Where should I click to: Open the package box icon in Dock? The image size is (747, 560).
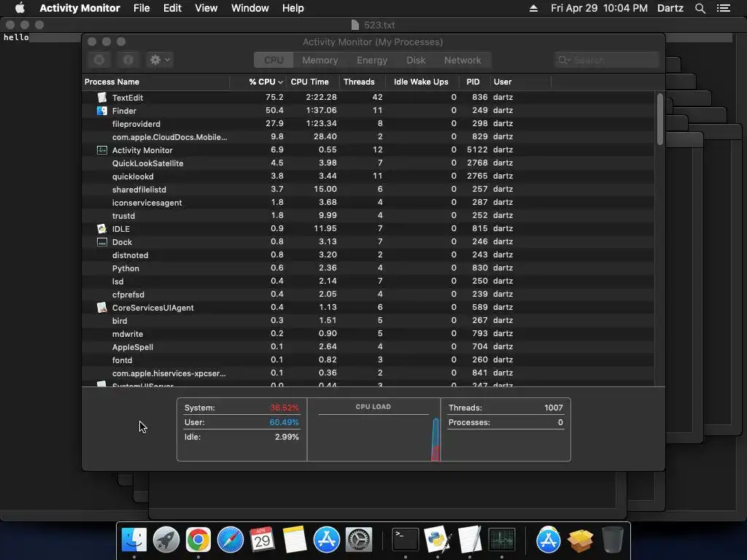[x=580, y=540]
